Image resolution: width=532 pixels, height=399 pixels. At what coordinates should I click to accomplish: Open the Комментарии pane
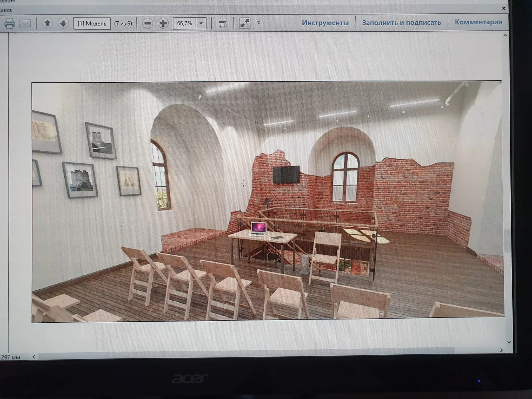pyautogui.click(x=478, y=22)
